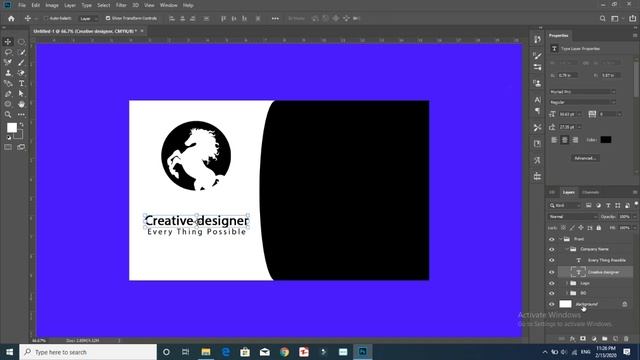Open the Image menu
Screen dimensions: 640x360
(52, 5)
